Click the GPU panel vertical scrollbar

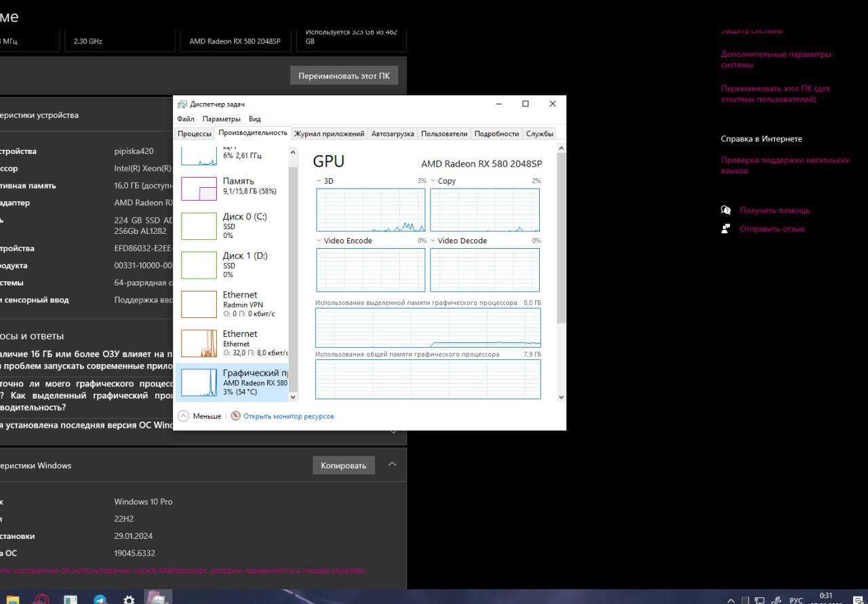point(561,237)
